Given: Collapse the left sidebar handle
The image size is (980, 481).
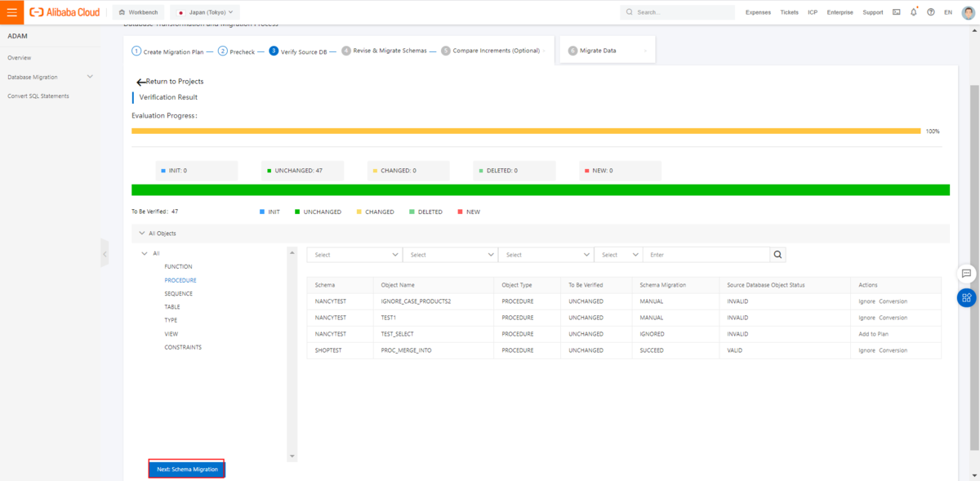Looking at the screenshot, I should click(x=104, y=254).
